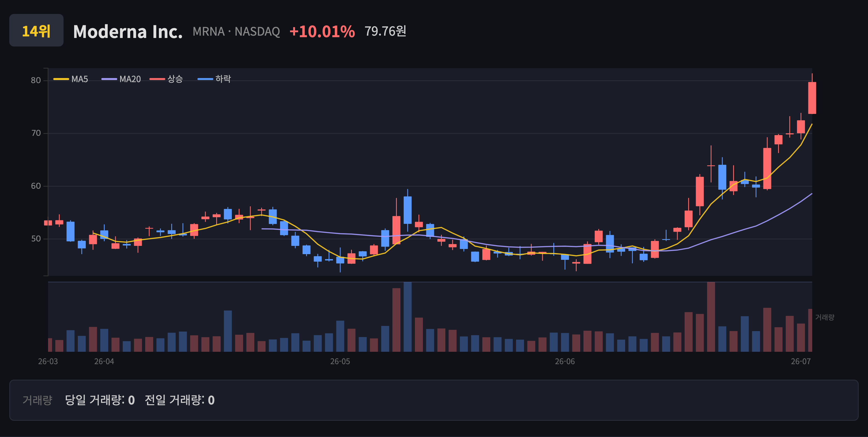Click the 26-03 date axis label
This screenshot has height=437, width=868.
48,362
